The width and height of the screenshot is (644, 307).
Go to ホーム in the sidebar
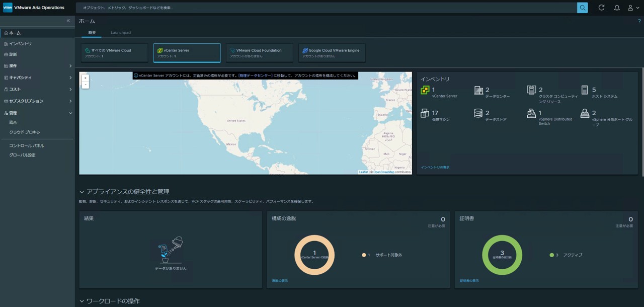37,33
